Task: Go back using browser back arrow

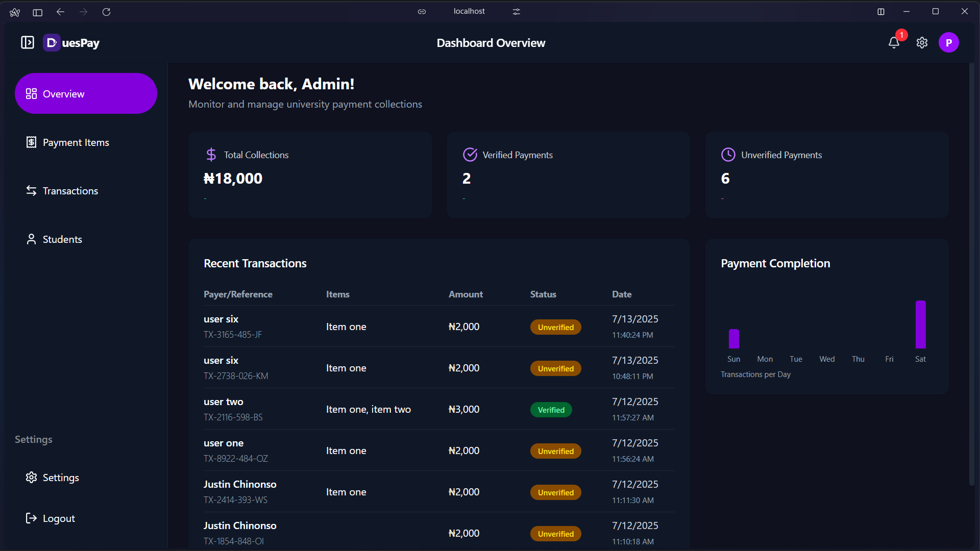Action: 60,12
